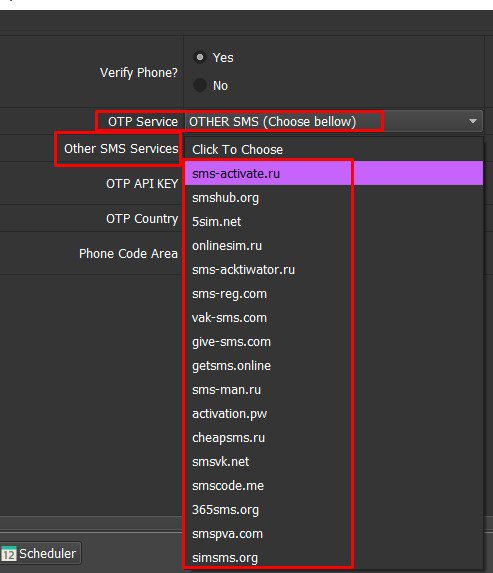Click the Scheduler calendar icon
Viewport: 493px width, 573px height.
pyautogui.click(x=9, y=554)
